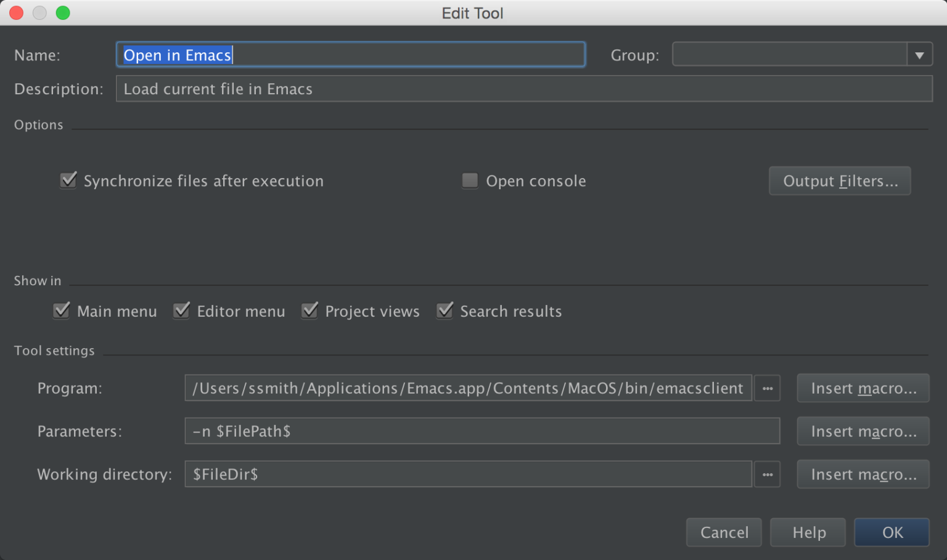Click Insert macro for the Parameters field
Viewport: 947px width, 560px height.
tap(863, 431)
